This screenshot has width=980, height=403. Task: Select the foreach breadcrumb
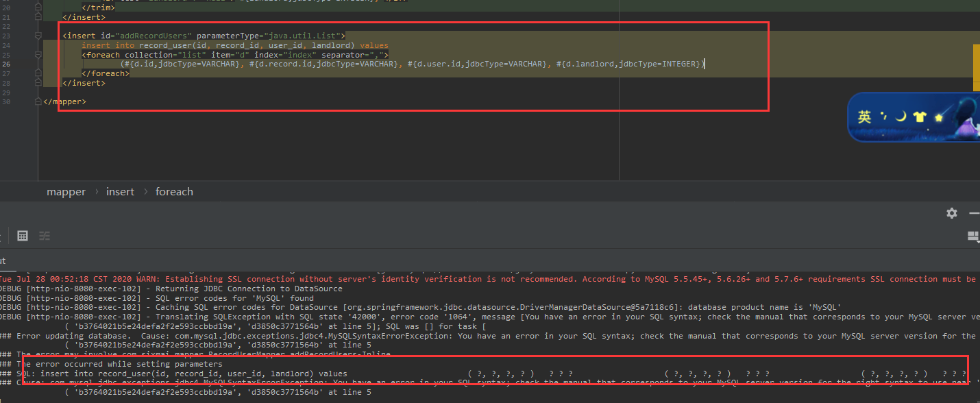pos(174,192)
